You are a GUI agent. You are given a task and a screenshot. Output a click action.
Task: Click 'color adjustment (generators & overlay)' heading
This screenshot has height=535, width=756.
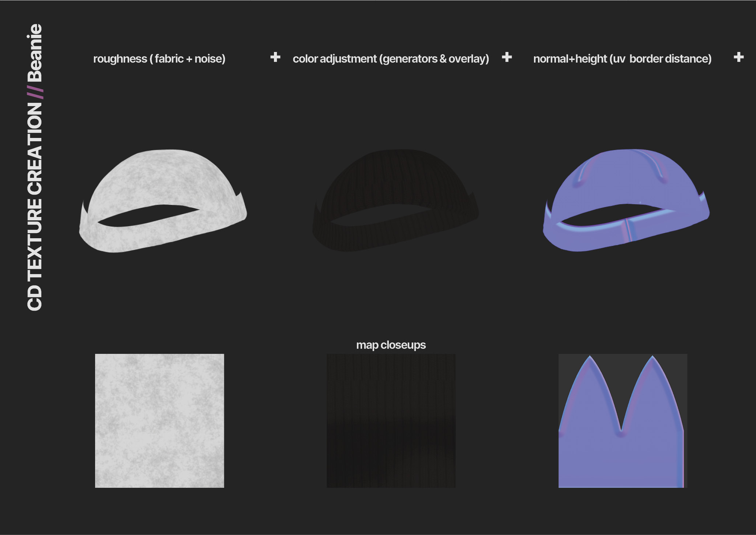(391, 59)
